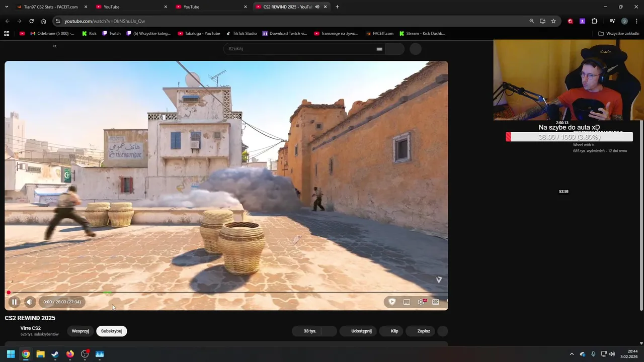Click the site info icon in address bar
Viewport: 644px width, 362px height.
pos(58,21)
